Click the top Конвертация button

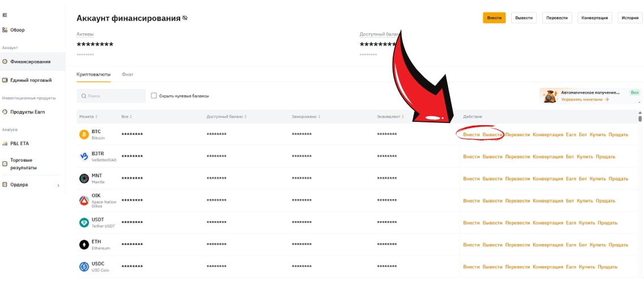coord(595,18)
